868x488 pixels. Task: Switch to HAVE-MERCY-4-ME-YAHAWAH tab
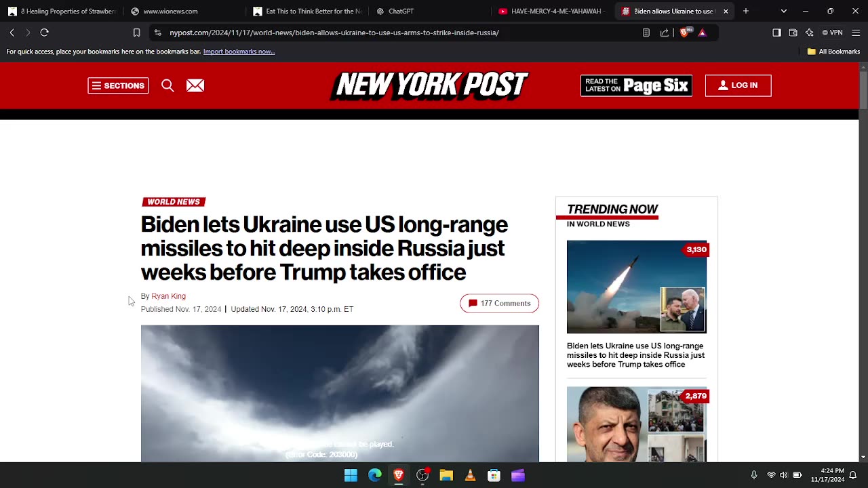553,12
